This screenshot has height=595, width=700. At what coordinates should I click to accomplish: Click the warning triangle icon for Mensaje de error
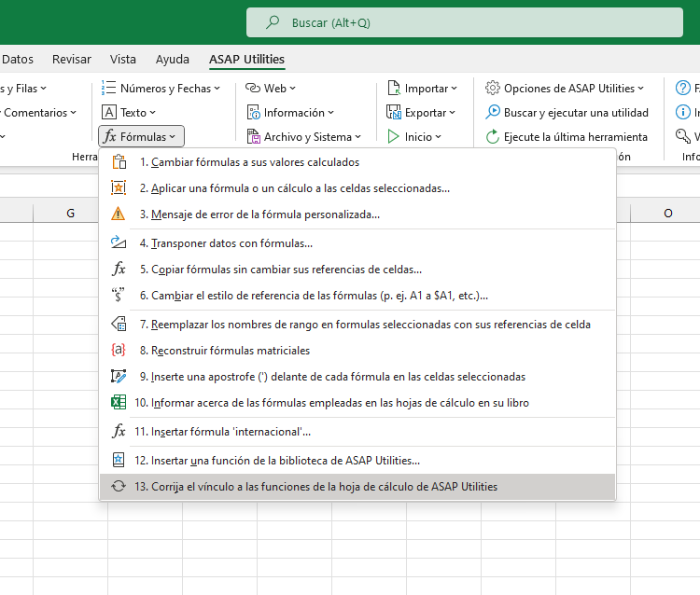click(119, 214)
